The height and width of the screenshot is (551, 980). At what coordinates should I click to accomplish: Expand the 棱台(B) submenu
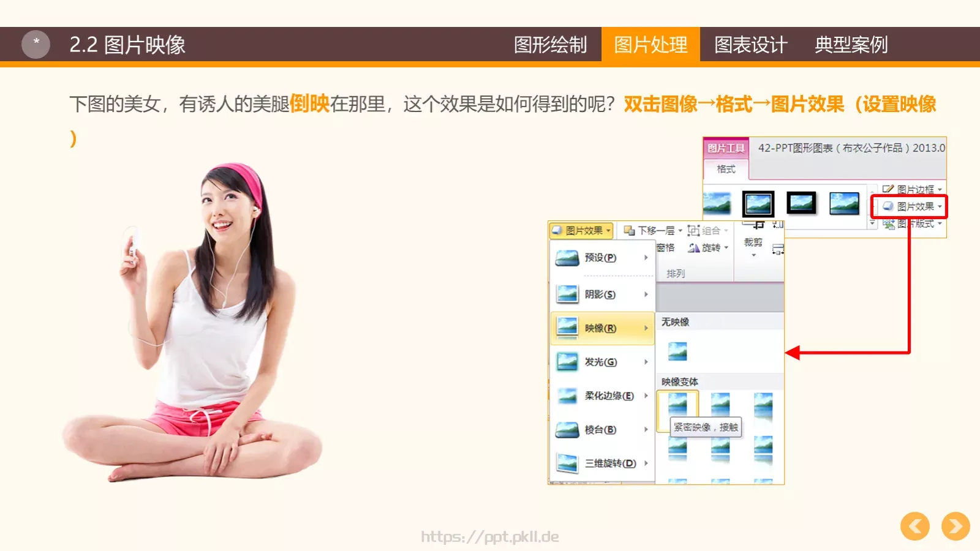(602, 429)
